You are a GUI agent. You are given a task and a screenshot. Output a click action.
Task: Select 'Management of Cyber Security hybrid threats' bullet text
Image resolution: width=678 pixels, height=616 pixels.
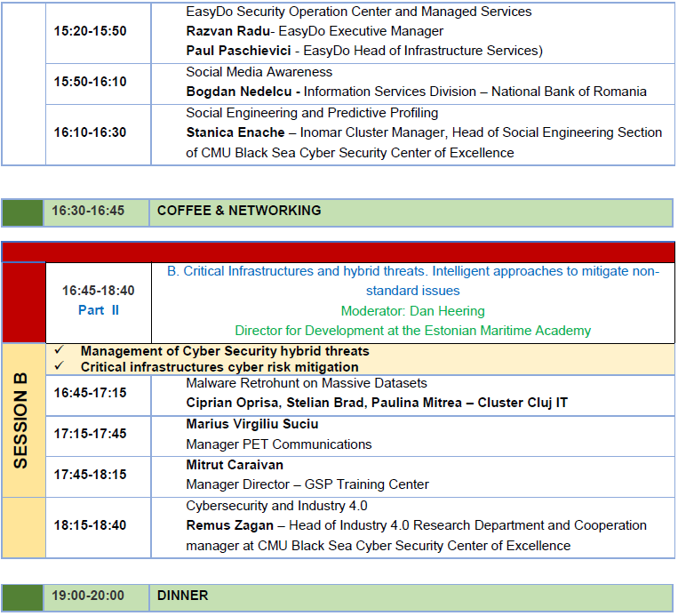pyautogui.click(x=225, y=351)
